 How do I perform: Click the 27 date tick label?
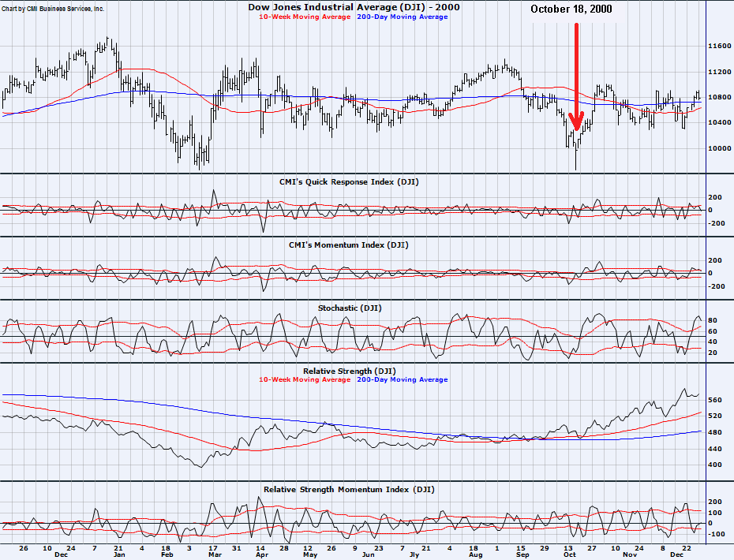[x=592, y=548]
